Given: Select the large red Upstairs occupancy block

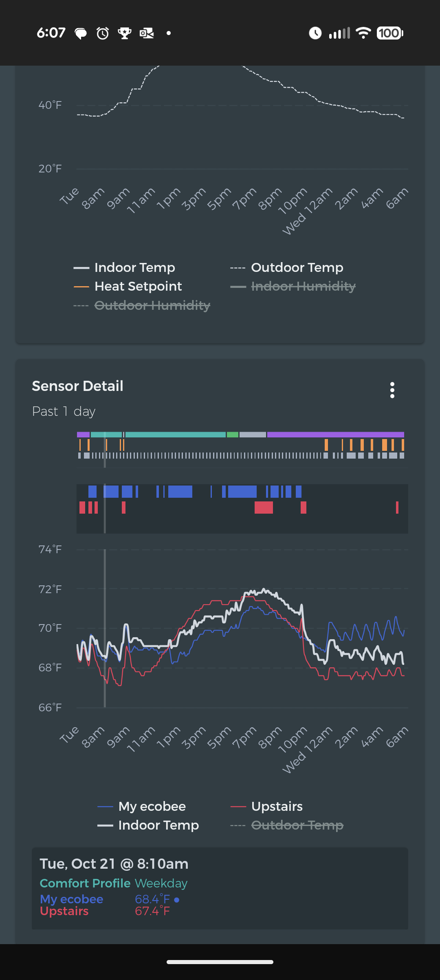Looking at the screenshot, I should 264,508.
